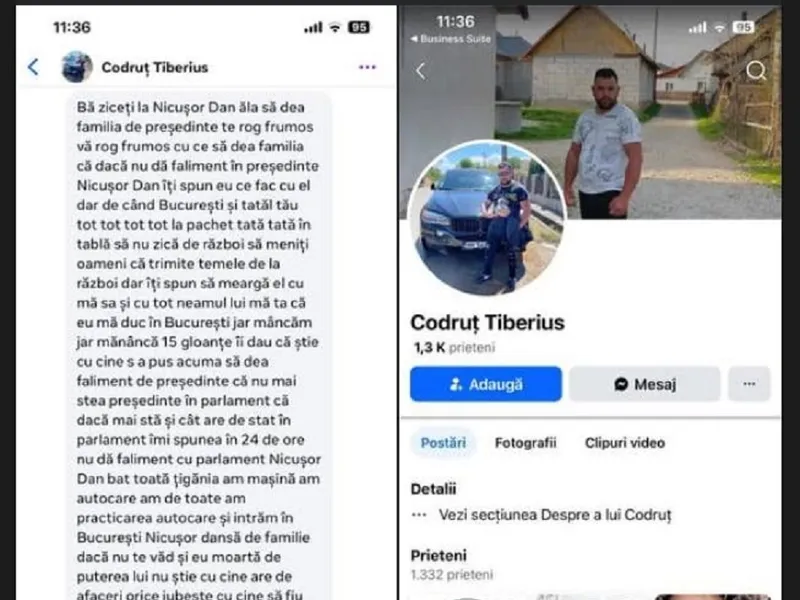Switch to the Postări tab

pos(443,443)
